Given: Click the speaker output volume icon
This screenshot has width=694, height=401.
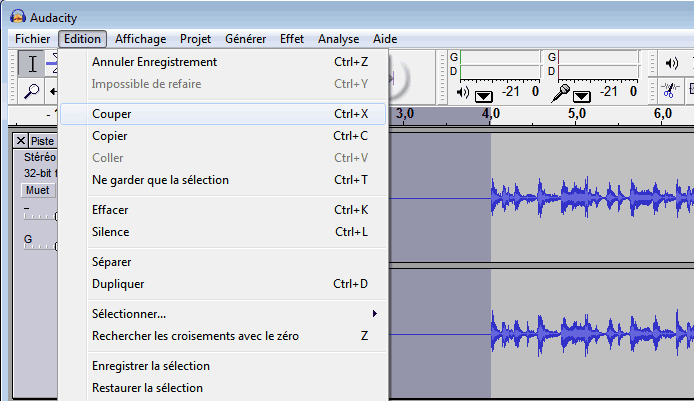Looking at the screenshot, I should click(x=462, y=93).
